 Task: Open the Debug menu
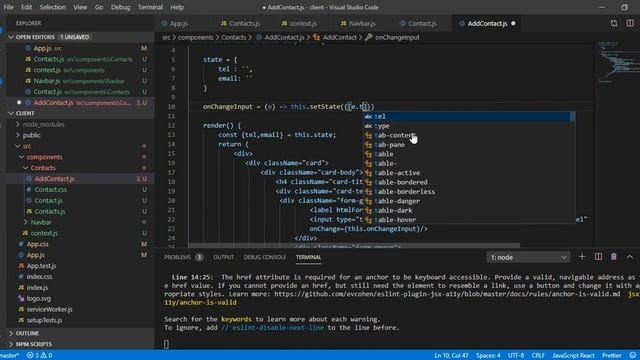[120, 7]
